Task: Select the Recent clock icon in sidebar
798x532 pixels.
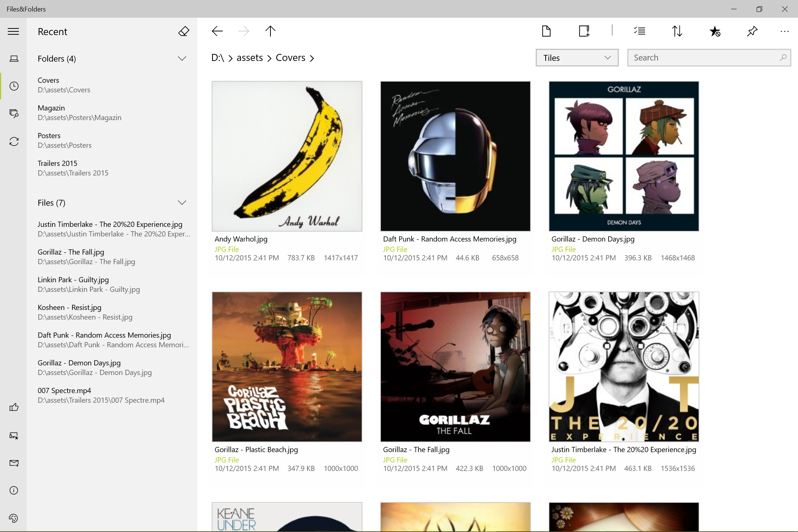Action: tap(14, 86)
